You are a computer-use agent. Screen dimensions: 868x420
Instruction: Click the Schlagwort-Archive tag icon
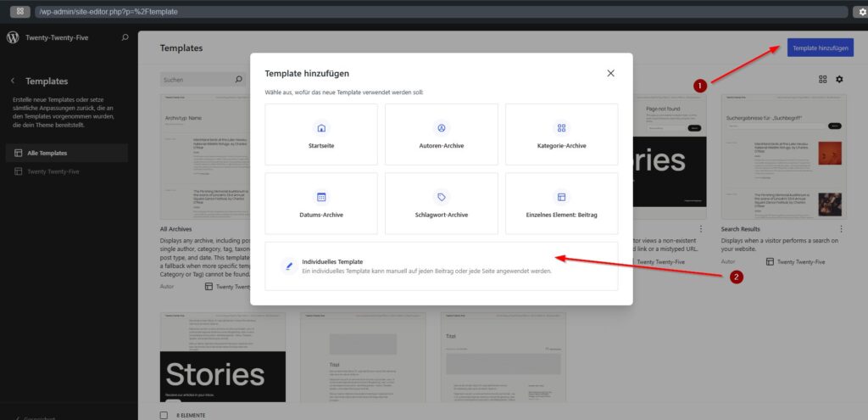pyautogui.click(x=441, y=197)
